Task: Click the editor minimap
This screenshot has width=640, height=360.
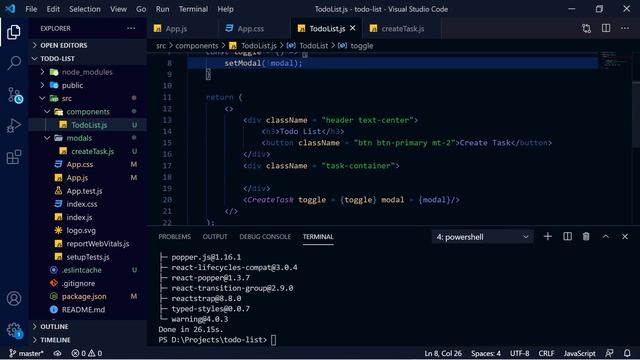Action: pyautogui.click(x=614, y=59)
